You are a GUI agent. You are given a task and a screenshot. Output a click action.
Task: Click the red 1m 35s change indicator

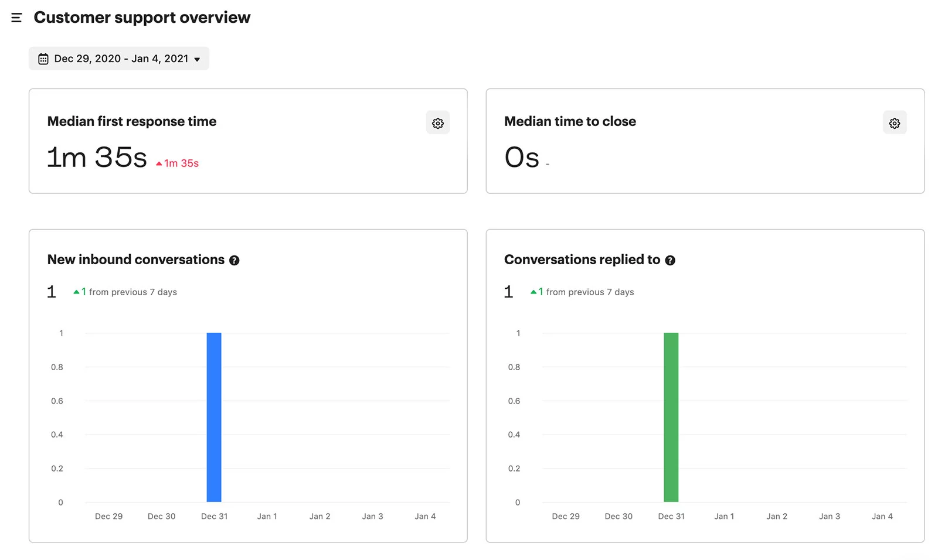(x=177, y=163)
